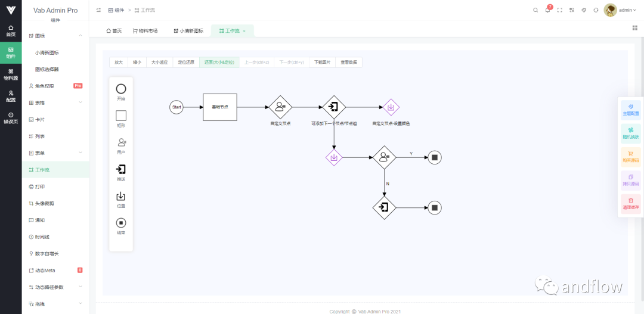Viewport: 644px width, 314px height.
Task: Expand the 拖拽 submenu
Action: [x=80, y=304]
